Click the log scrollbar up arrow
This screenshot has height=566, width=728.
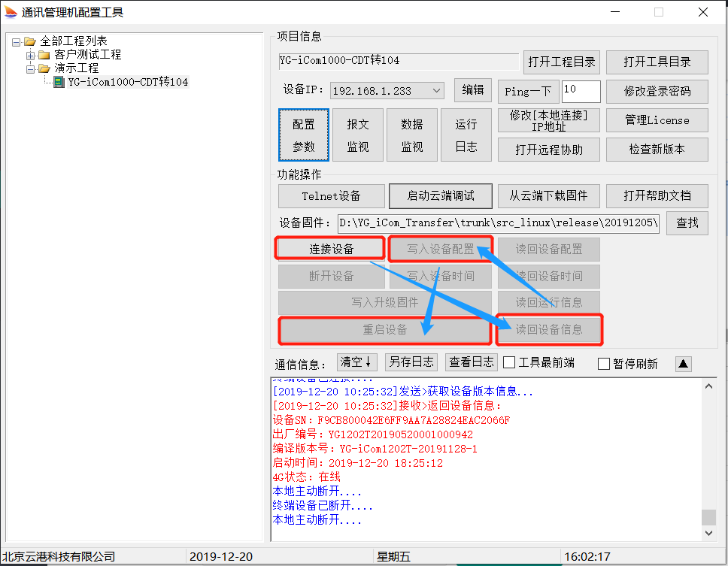[x=708, y=386]
